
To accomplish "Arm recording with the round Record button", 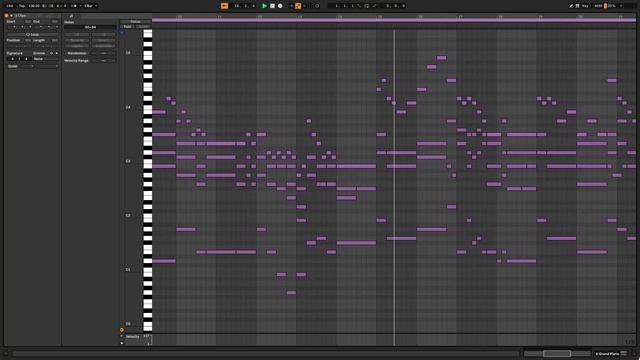I will (x=280, y=6).
